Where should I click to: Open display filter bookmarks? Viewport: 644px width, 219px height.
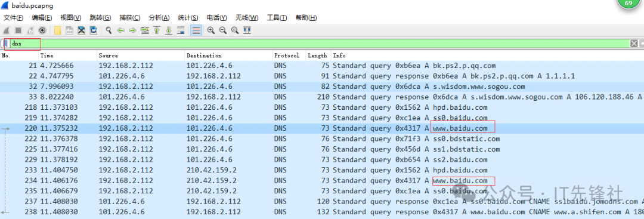click(6, 44)
